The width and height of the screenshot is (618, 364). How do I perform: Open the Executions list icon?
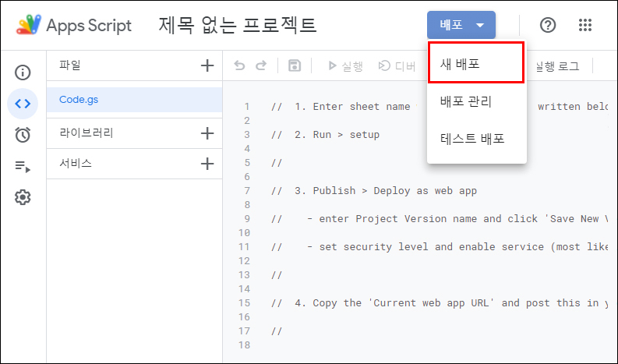pos(23,166)
